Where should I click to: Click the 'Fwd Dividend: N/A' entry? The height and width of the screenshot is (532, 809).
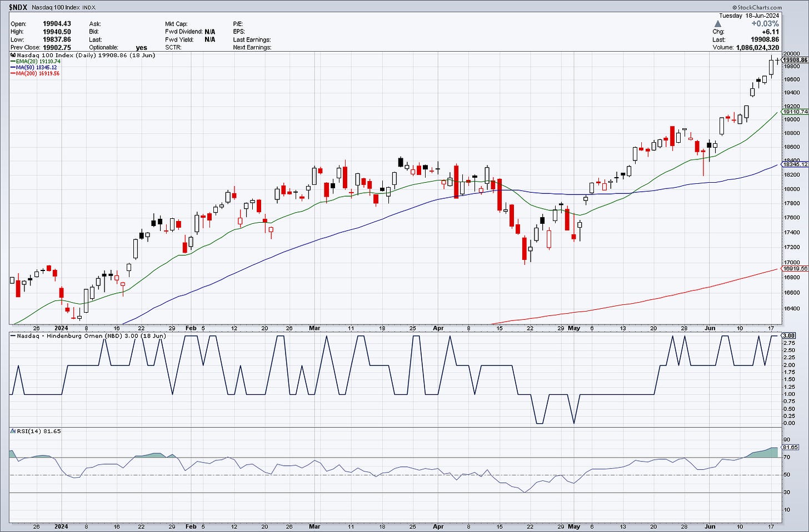190,32
